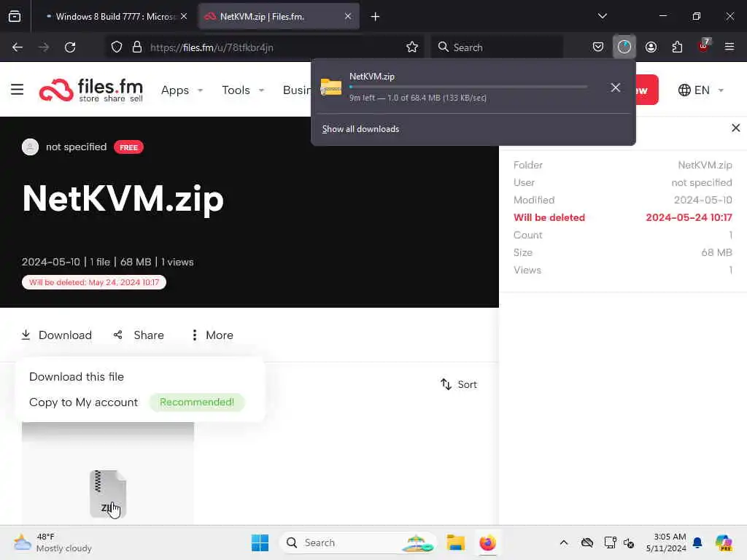Click the uploader avatar icon
Image resolution: width=747 pixels, height=560 pixels.
(x=30, y=147)
